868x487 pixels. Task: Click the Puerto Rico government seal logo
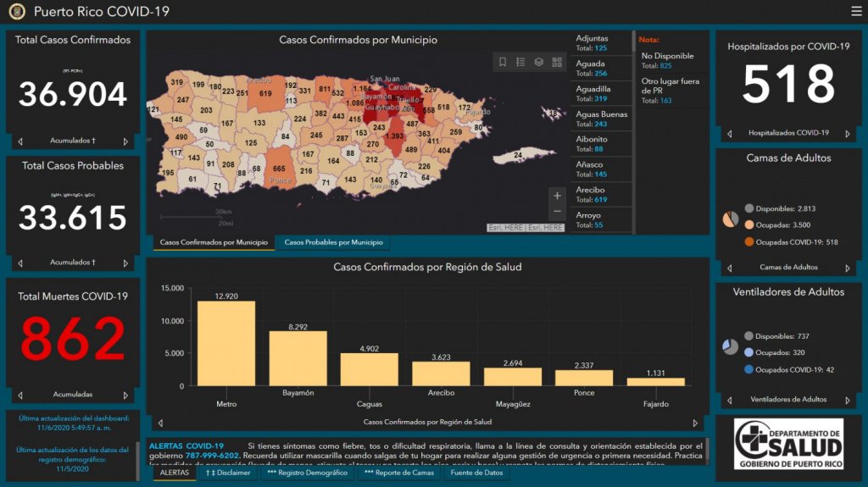(x=17, y=12)
